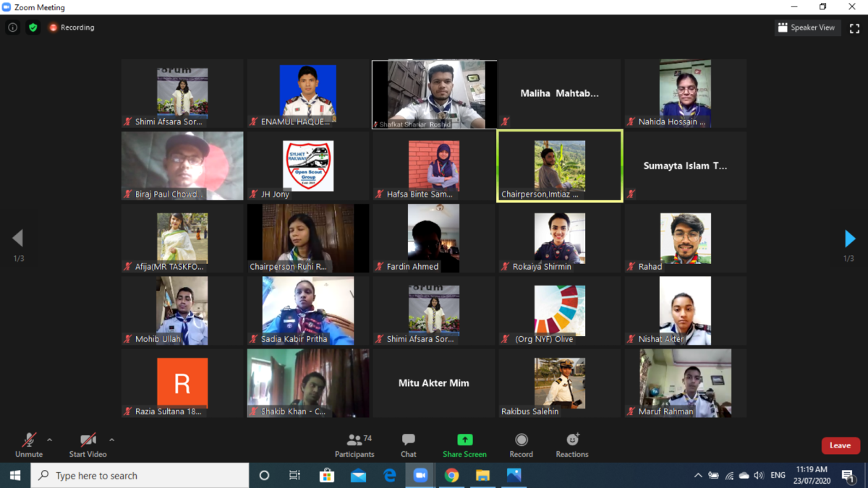Show hidden system tray icons
This screenshot has height=488, width=868.
pyautogui.click(x=698, y=475)
